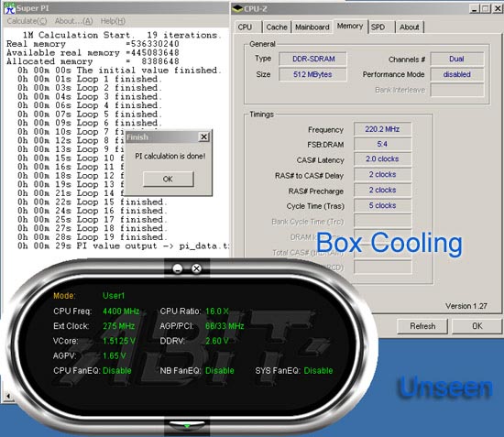Click the 275 MHz Ext Clock value
The image size is (504, 437).
(x=118, y=326)
